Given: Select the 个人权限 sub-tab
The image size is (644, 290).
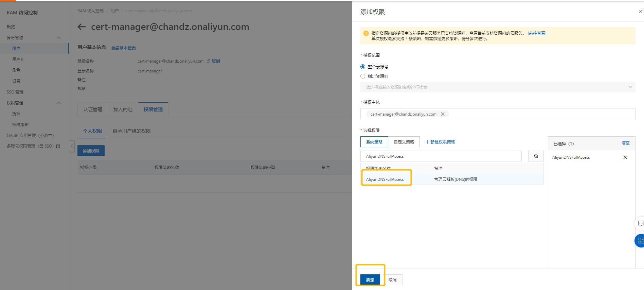Looking at the screenshot, I should coord(92,131).
